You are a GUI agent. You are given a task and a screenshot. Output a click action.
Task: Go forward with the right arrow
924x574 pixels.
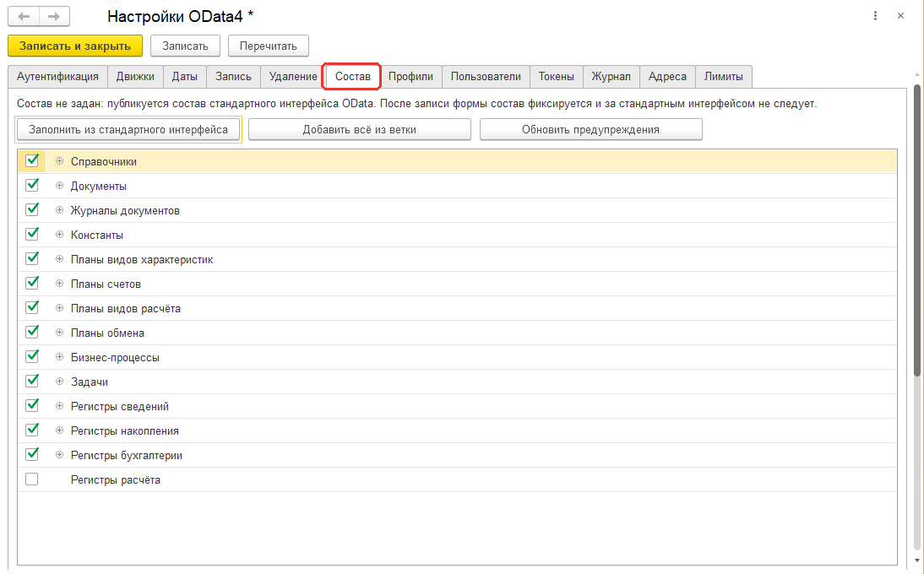[x=54, y=17]
